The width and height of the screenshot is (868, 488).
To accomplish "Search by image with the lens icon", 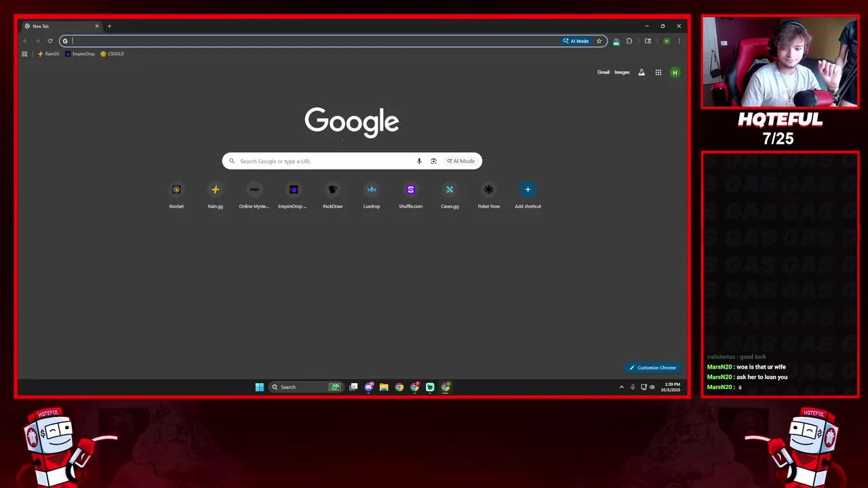I will [433, 161].
